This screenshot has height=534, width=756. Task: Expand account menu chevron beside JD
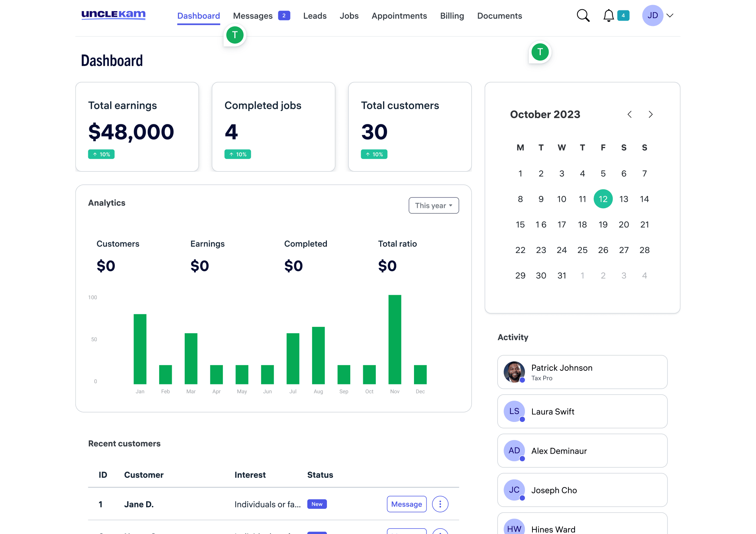click(x=670, y=15)
